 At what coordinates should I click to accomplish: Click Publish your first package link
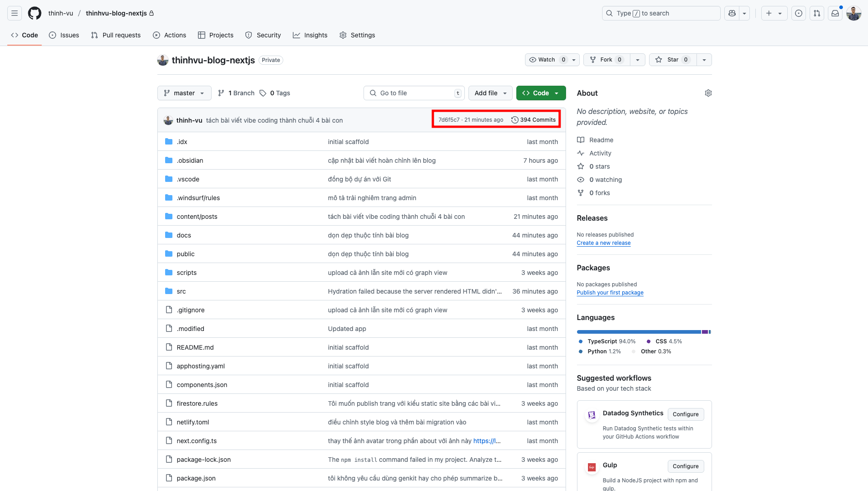coord(610,293)
